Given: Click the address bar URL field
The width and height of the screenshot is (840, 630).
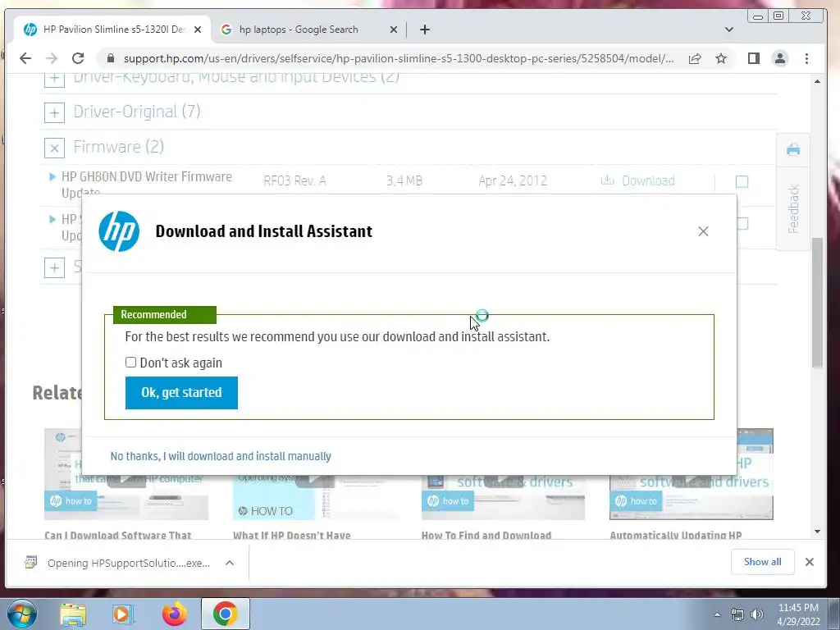Looking at the screenshot, I should (x=399, y=58).
